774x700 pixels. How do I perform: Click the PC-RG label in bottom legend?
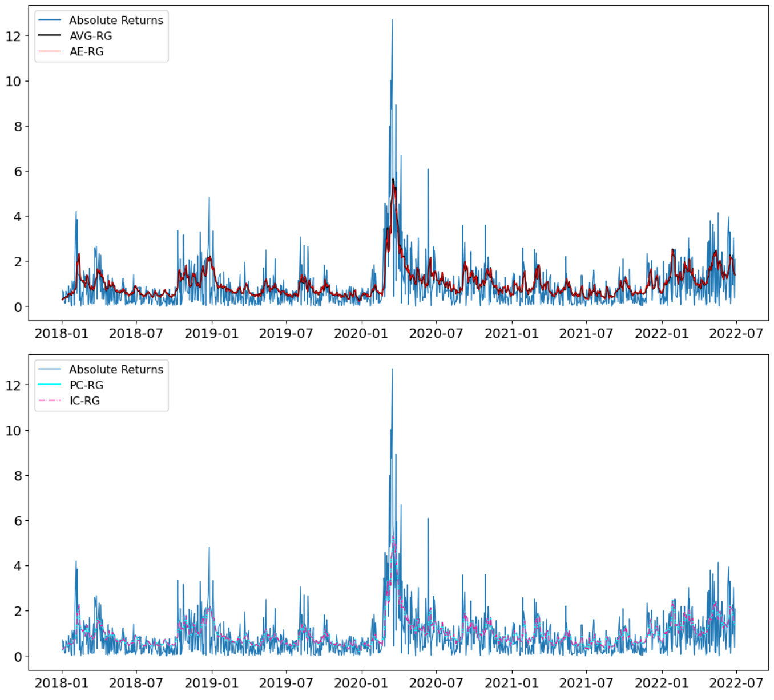tap(87, 385)
